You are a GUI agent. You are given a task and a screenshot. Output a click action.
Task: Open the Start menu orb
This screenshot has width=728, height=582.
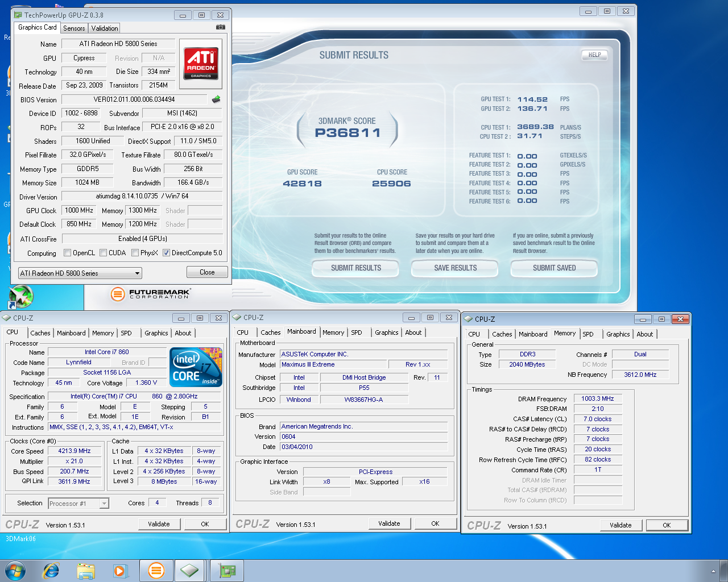pyautogui.click(x=15, y=571)
